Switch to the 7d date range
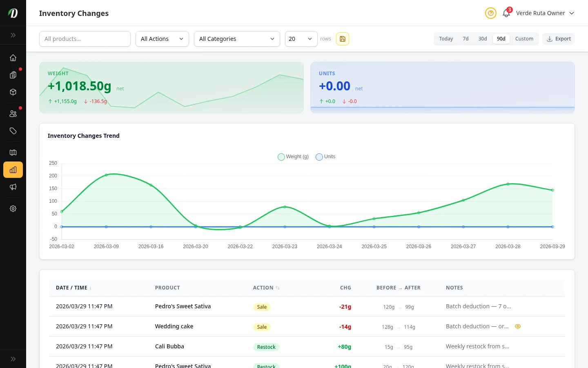The height and width of the screenshot is (368, 588). (x=465, y=39)
